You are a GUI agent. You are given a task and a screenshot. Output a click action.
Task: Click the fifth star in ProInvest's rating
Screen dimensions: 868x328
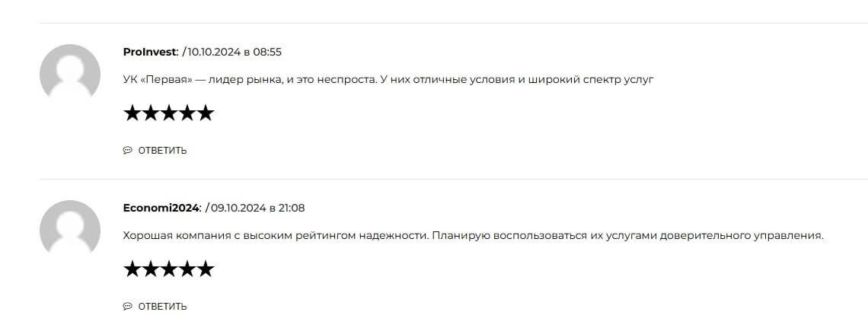tap(206, 114)
